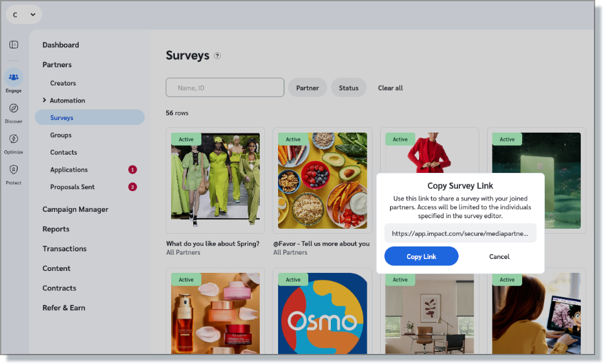Open Groups in the sidebar
Screen dimensions: 604x364
point(61,135)
